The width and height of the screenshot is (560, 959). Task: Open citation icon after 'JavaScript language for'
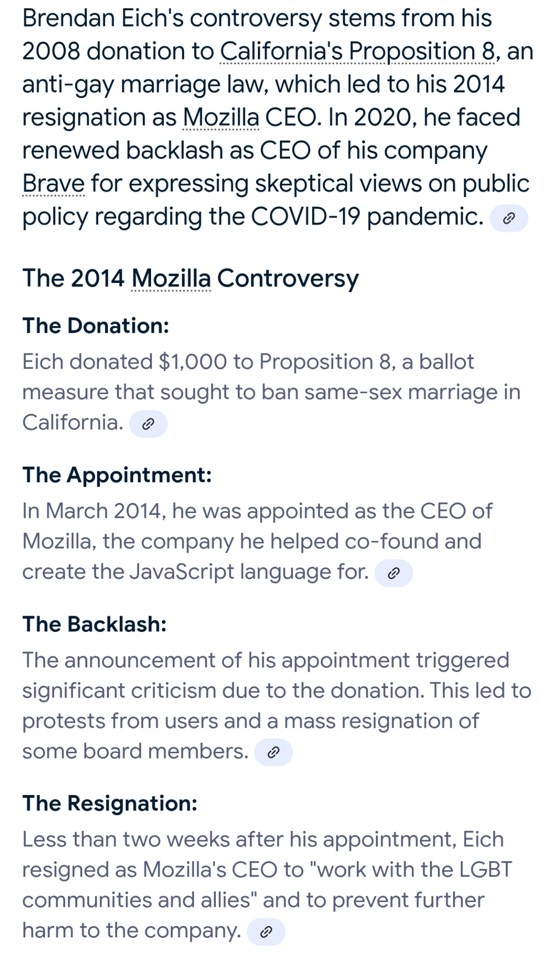(393, 573)
